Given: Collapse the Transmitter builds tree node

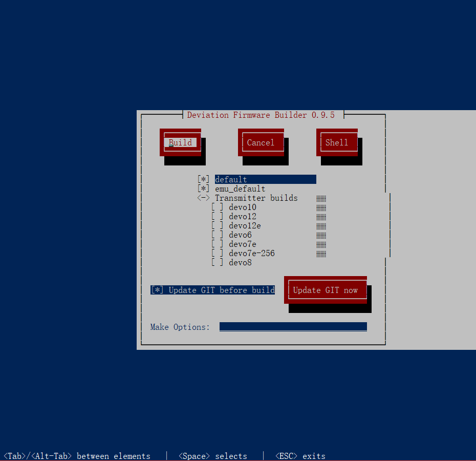Looking at the screenshot, I should (x=203, y=198).
